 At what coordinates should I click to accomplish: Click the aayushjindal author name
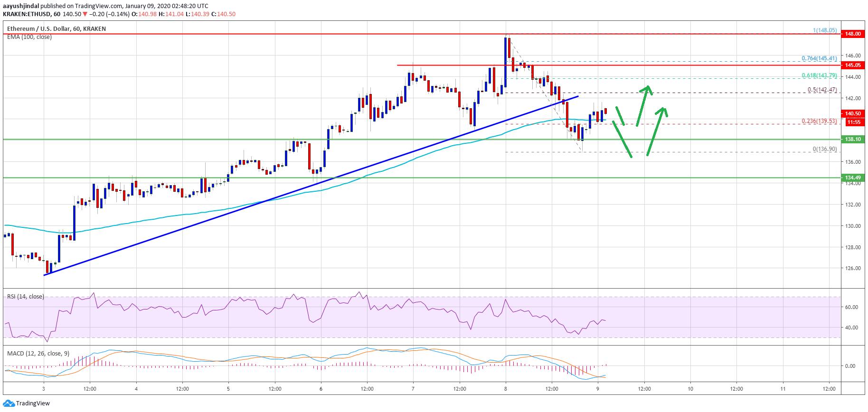21,6
